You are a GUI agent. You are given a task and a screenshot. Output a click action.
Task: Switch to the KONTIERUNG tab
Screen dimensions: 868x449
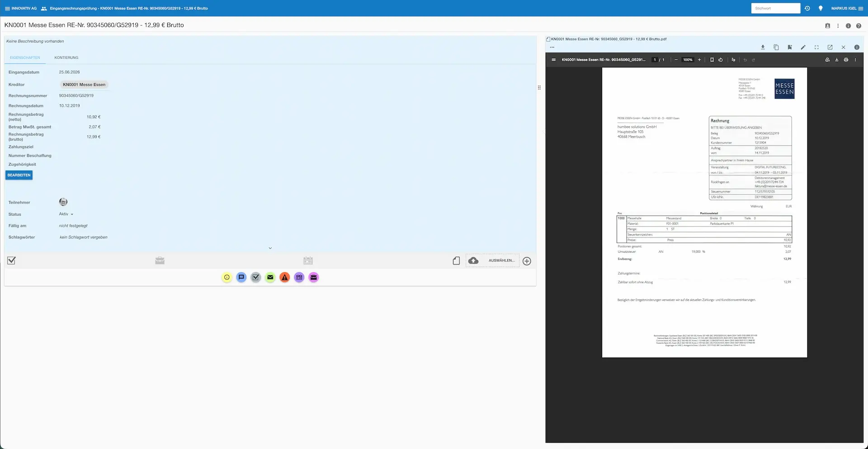(x=66, y=57)
